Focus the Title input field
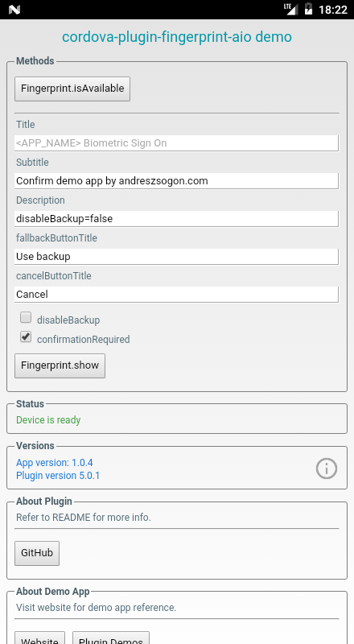The width and height of the screenshot is (354, 644). click(176, 143)
